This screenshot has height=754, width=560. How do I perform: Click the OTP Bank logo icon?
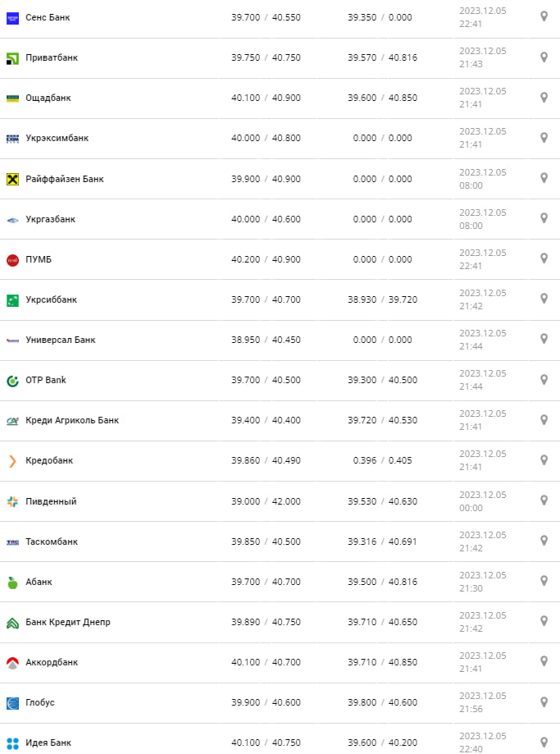click(x=12, y=381)
